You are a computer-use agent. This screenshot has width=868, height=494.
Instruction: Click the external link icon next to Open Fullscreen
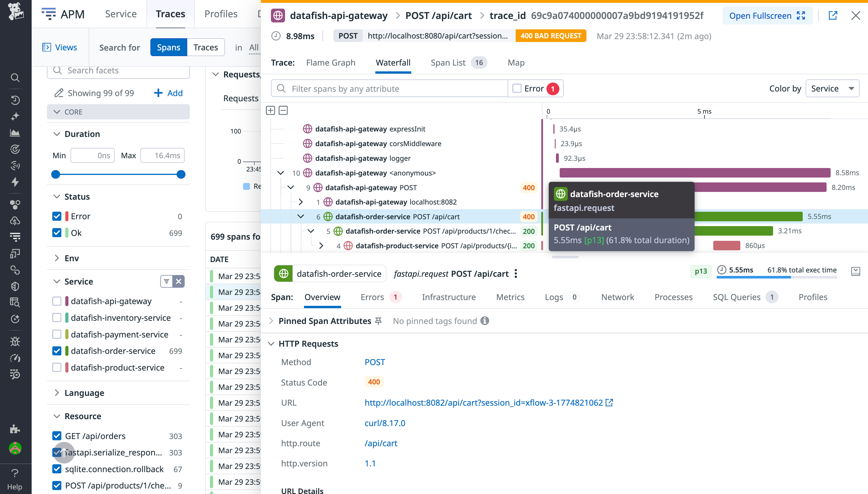pyautogui.click(x=833, y=16)
